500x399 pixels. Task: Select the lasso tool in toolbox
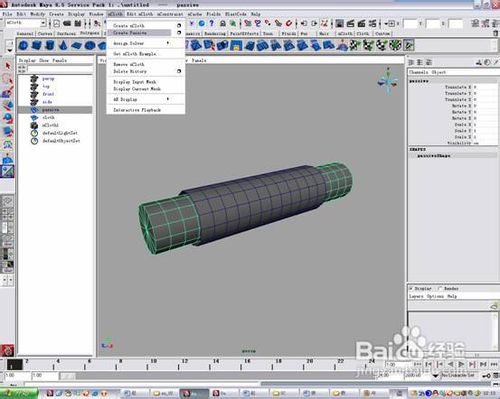(x=8, y=79)
